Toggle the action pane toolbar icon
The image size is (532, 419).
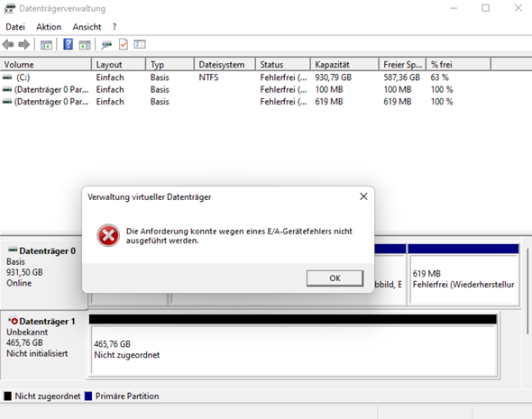coord(85,45)
